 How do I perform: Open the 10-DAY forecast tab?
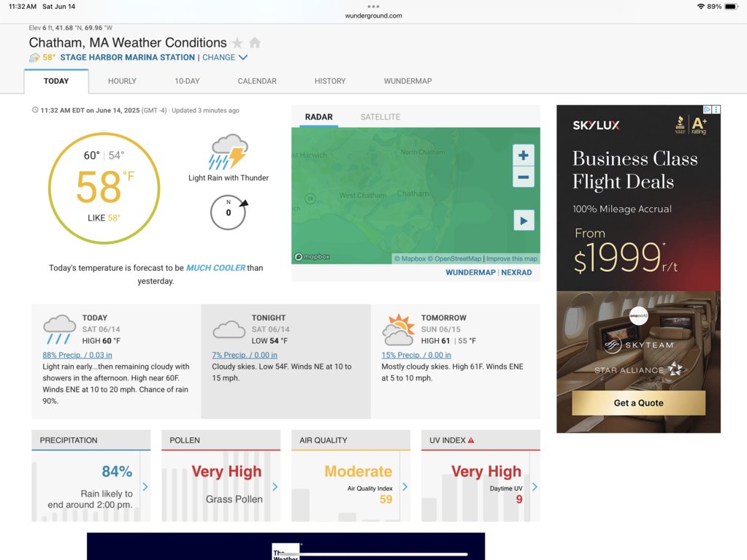tap(187, 82)
